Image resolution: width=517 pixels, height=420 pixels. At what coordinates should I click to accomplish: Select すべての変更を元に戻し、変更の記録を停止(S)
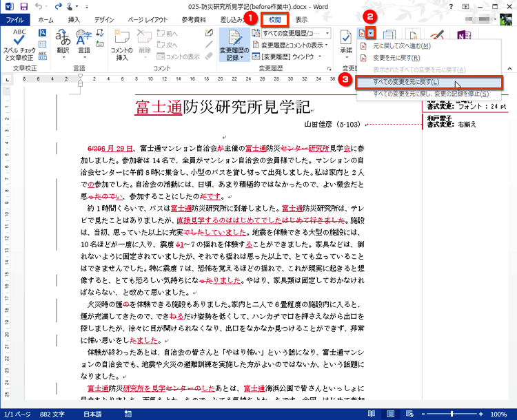429,94
